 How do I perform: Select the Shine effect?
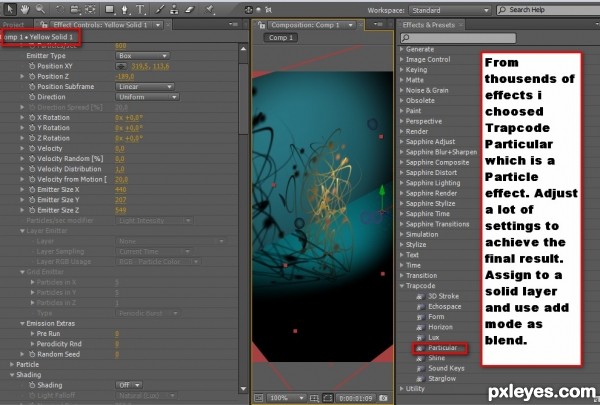436,358
